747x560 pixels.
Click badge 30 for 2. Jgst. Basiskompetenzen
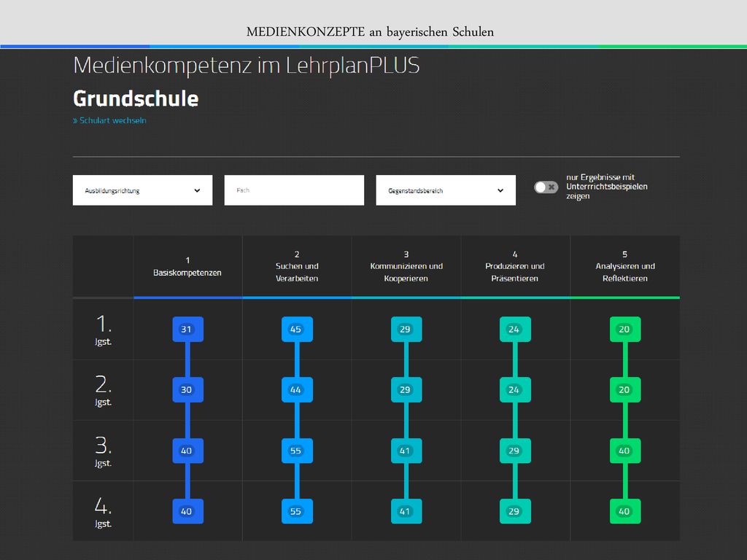[x=187, y=389]
